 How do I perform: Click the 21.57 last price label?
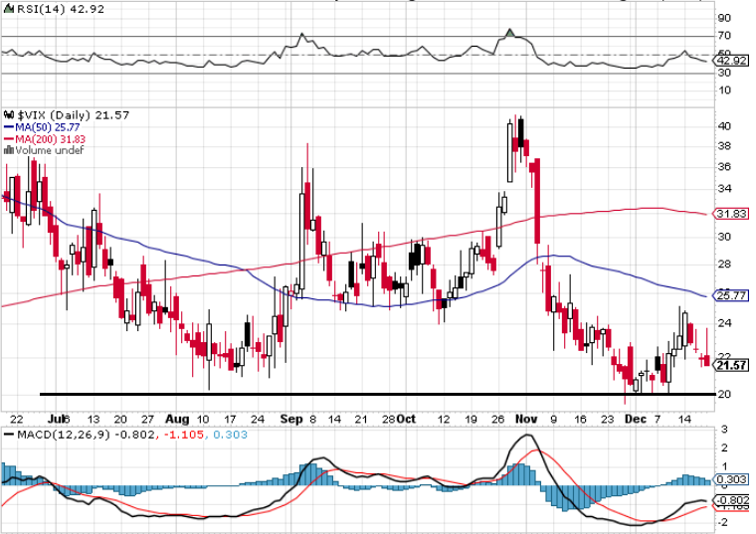[x=731, y=365]
